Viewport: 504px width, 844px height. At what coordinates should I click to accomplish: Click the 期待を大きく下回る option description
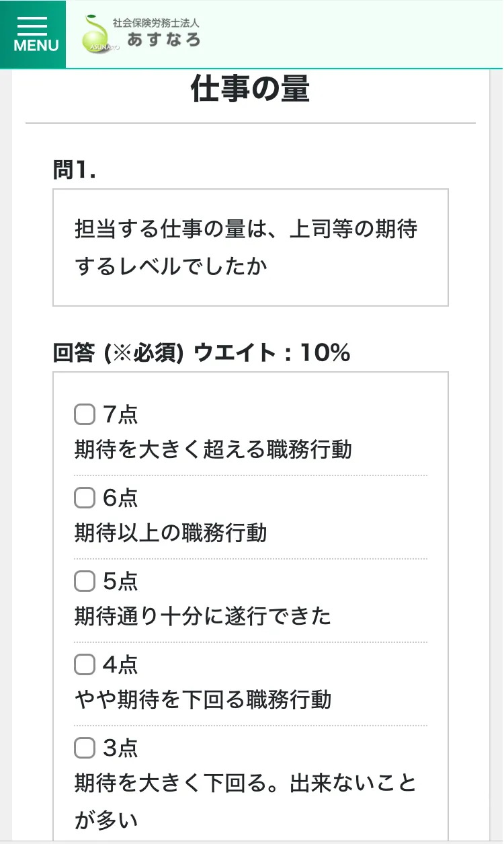coord(245,783)
